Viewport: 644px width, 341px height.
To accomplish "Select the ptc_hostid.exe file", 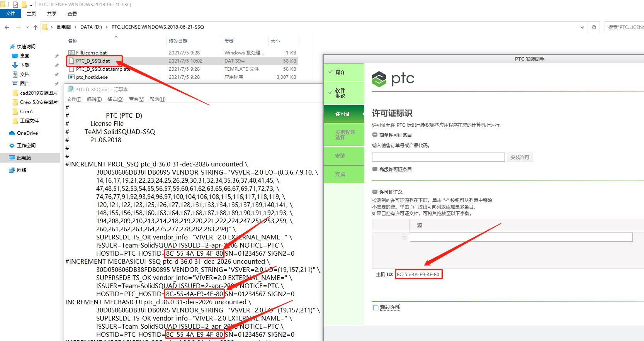I will [x=92, y=77].
